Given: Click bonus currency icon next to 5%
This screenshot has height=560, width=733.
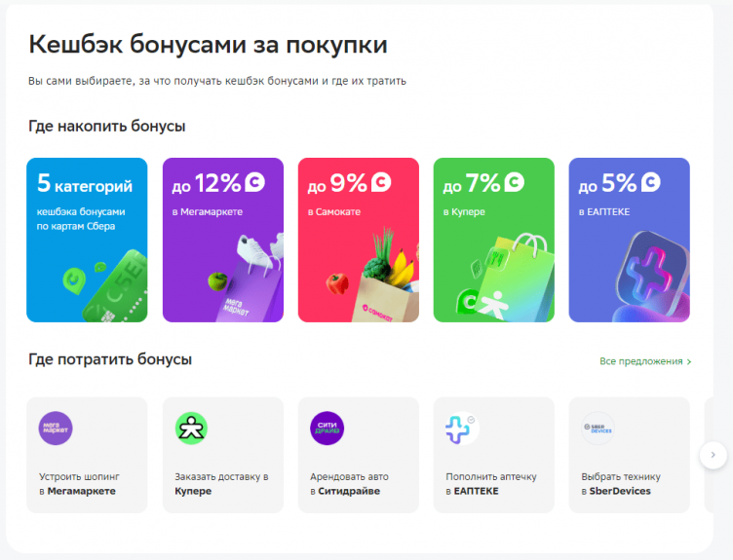Looking at the screenshot, I should click(x=650, y=182).
